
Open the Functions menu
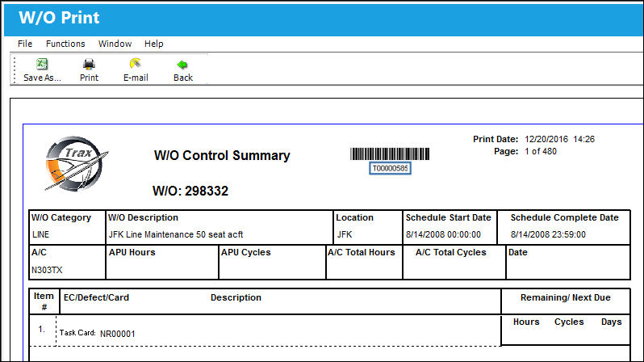point(65,44)
